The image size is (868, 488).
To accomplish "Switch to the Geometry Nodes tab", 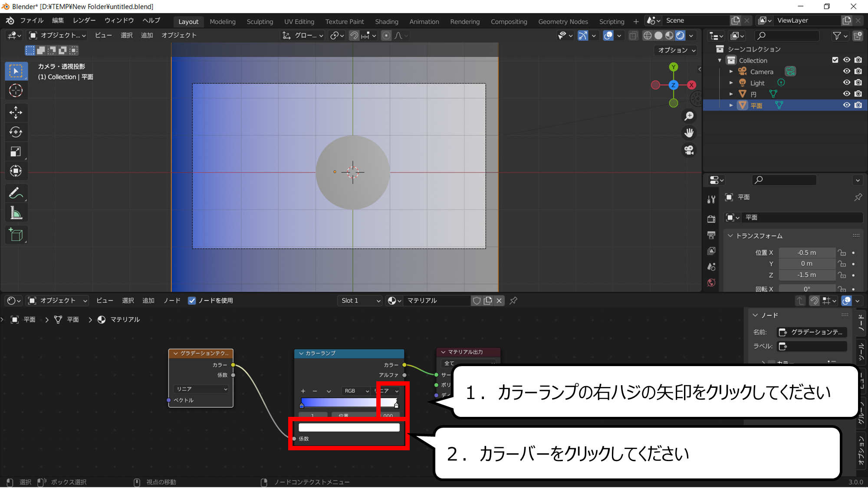I will coord(563,21).
